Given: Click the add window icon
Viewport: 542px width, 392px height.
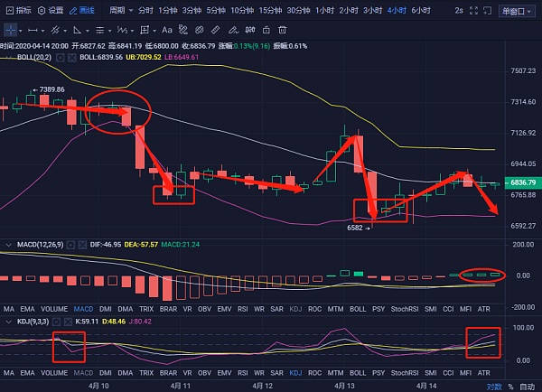Looking at the screenshot, I should click(487, 11).
